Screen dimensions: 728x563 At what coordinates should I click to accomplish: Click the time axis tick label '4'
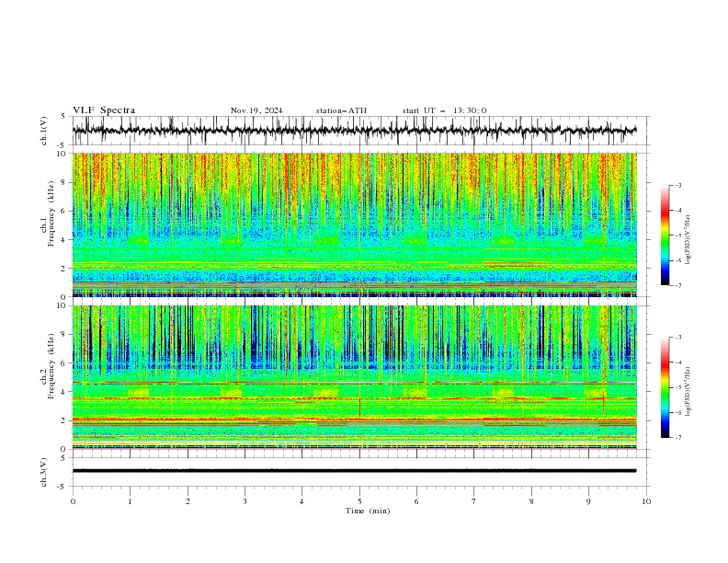pyautogui.click(x=302, y=501)
